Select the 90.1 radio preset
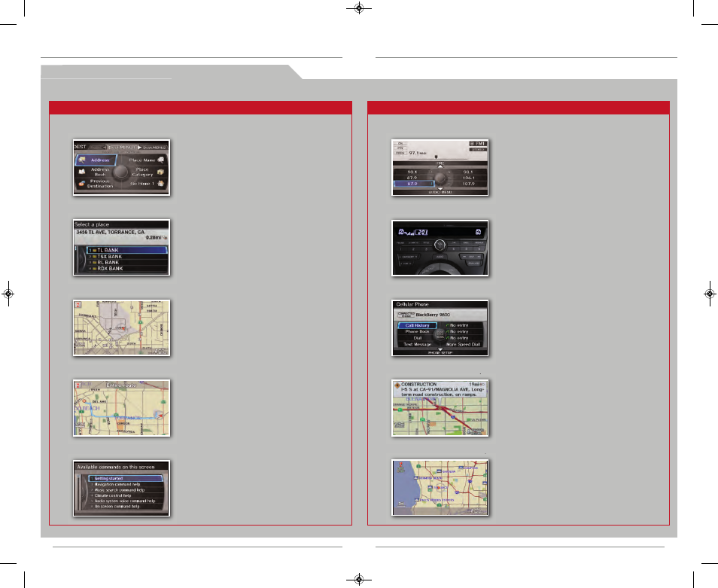This screenshot has height=588, width=718. (412, 172)
